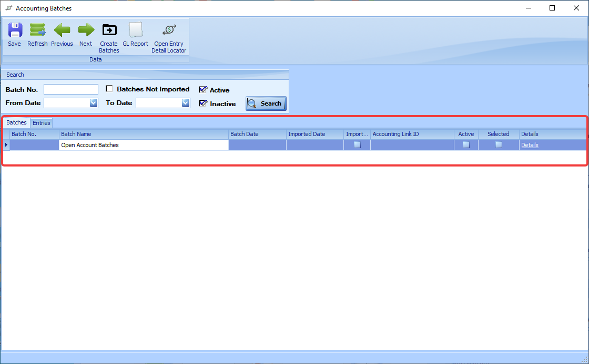Click the Selected column header
This screenshot has height=364, width=589.
point(499,134)
